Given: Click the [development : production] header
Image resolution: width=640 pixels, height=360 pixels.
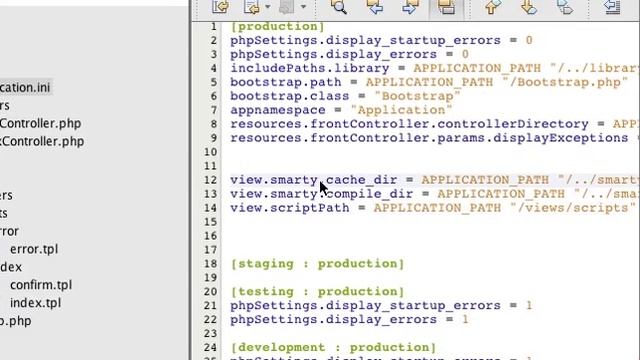Looking at the screenshot, I should (333, 347).
